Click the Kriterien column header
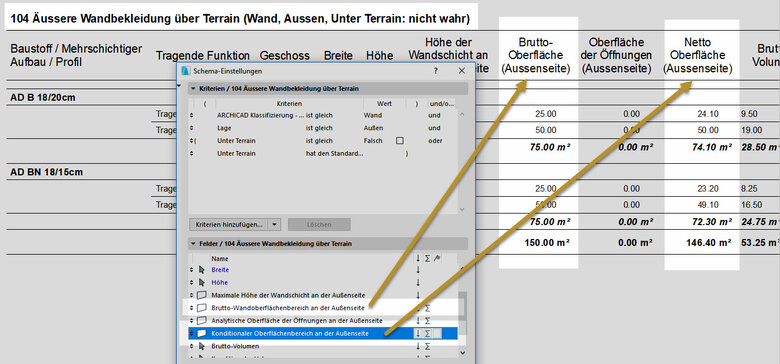780x364 pixels. 290,104
